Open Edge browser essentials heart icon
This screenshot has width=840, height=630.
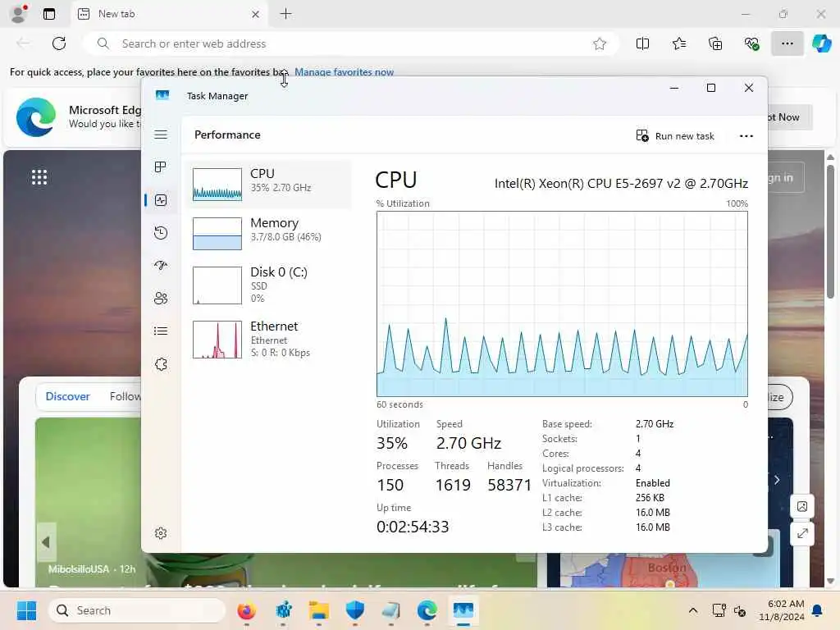(x=751, y=43)
